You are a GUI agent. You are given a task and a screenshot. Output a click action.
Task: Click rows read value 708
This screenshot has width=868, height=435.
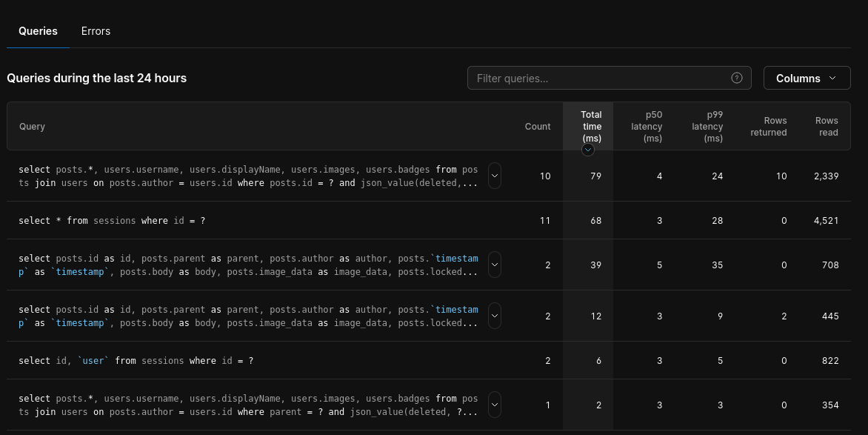point(830,265)
